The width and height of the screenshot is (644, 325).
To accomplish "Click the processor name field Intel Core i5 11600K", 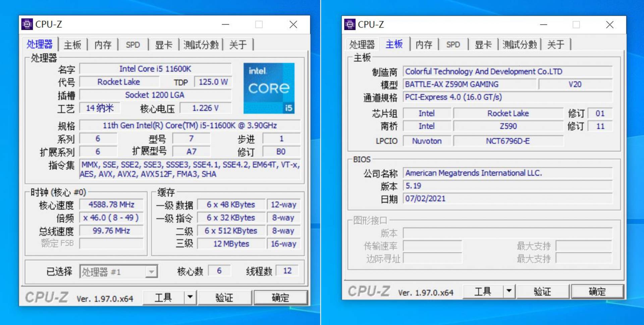I will [x=155, y=69].
